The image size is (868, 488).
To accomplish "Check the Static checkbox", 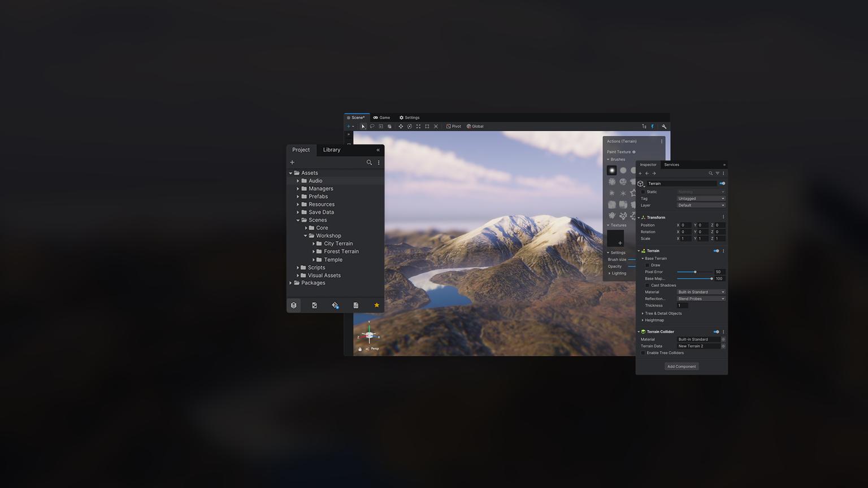I will (x=643, y=192).
